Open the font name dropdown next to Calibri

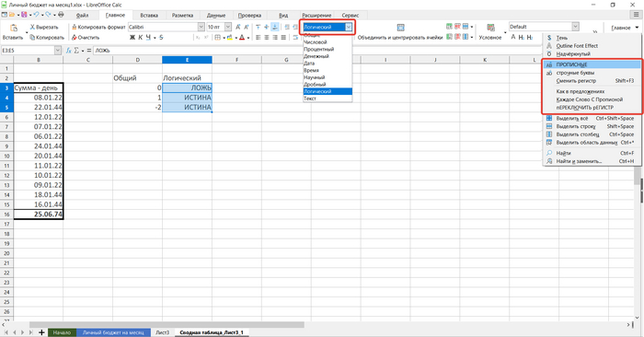click(x=201, y=27)
